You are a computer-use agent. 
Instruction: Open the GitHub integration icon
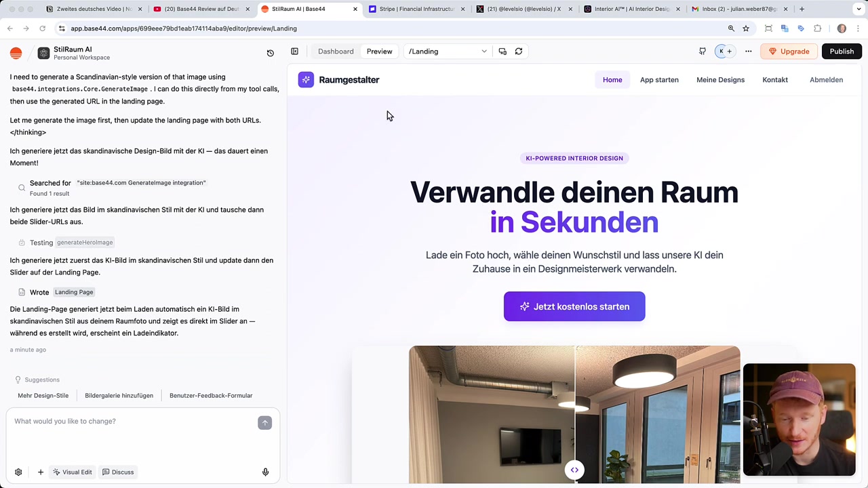tap(703, 52)
